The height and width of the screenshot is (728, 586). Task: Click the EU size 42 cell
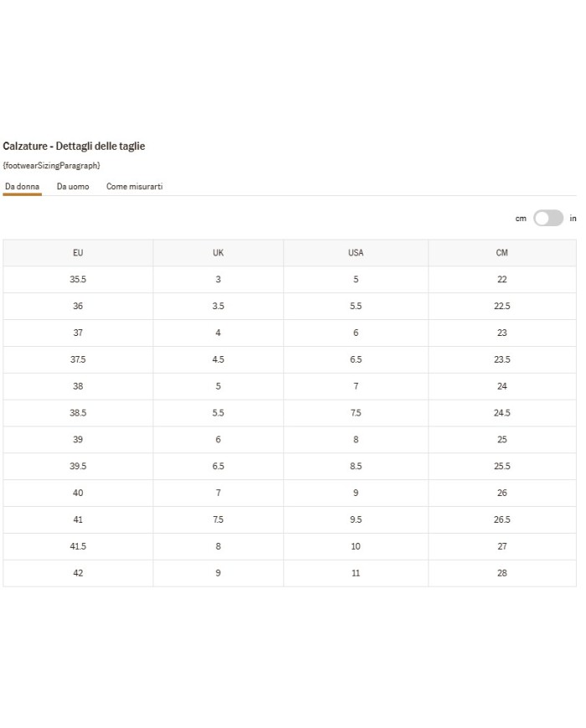[78, 573]
